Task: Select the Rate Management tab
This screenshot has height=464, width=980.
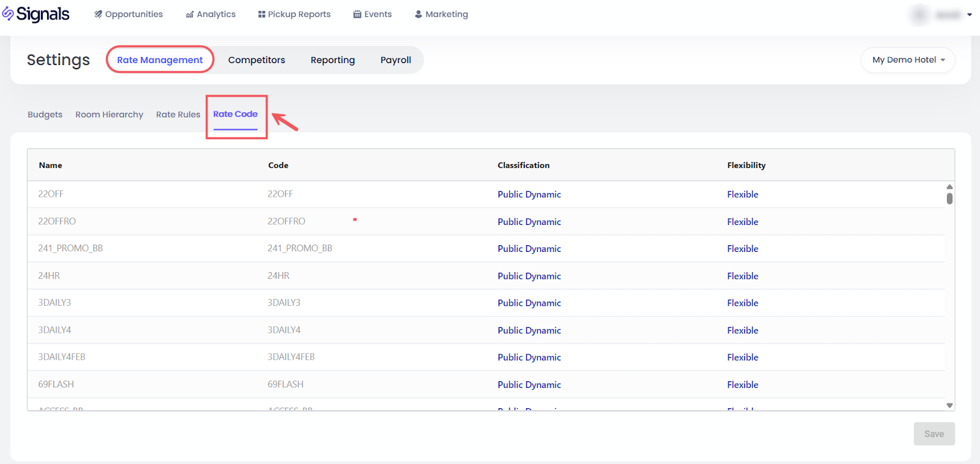Action: click(160, 60)
